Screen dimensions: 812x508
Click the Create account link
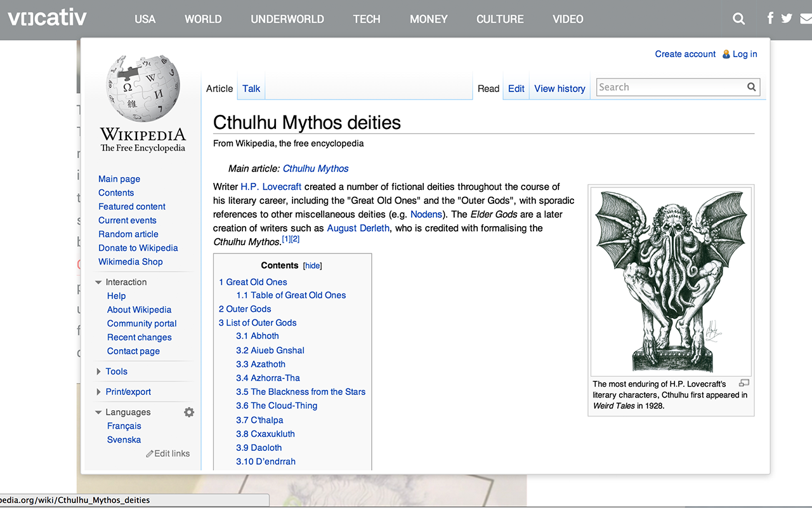coord(685,54)
